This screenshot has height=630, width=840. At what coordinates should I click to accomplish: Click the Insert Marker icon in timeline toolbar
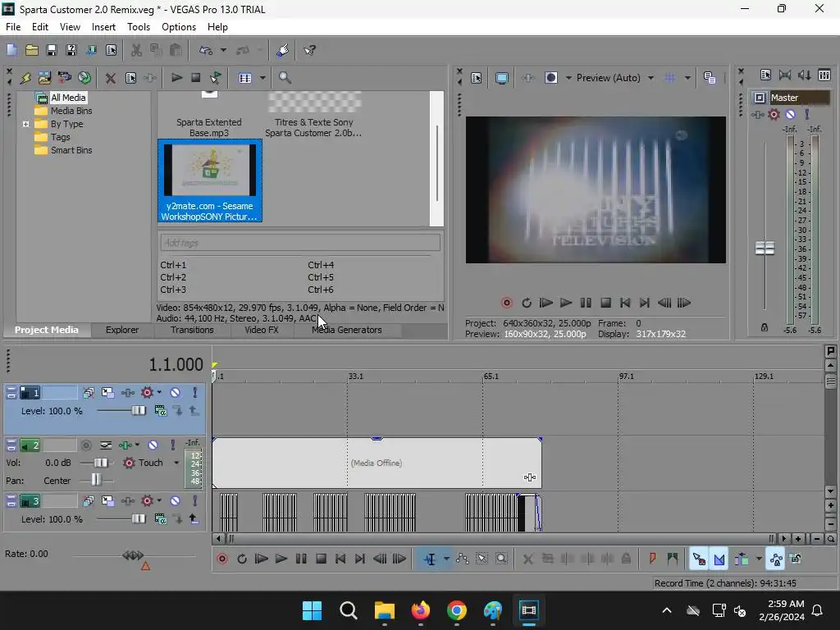[x=652, y=559]
